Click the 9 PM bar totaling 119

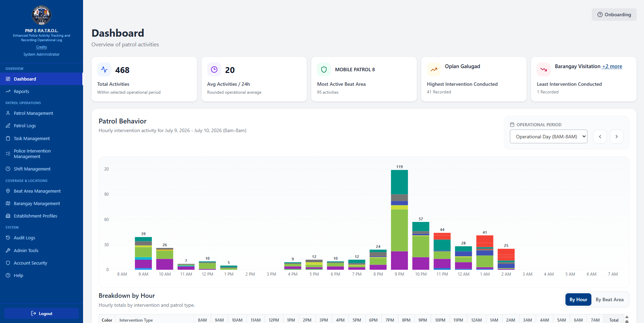point(399,220)
